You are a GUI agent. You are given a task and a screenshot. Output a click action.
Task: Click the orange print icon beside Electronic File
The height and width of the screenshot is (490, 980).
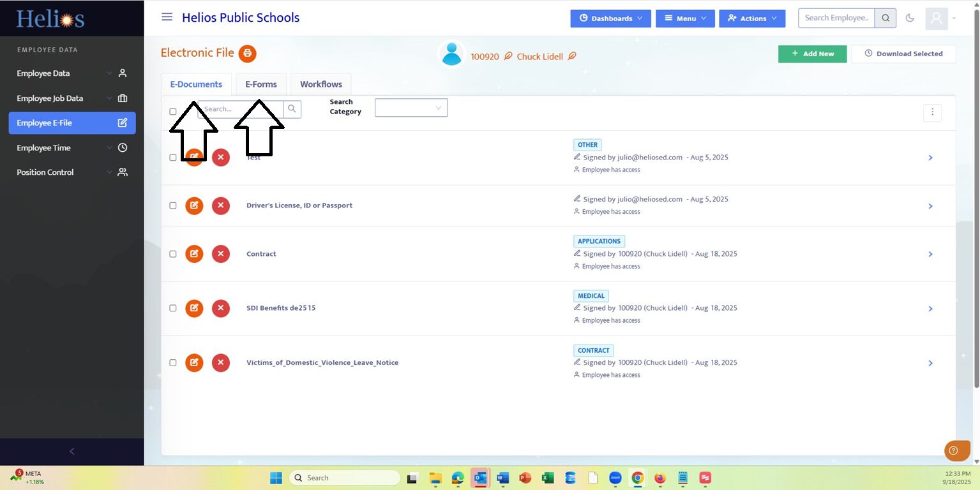point(248,54)
